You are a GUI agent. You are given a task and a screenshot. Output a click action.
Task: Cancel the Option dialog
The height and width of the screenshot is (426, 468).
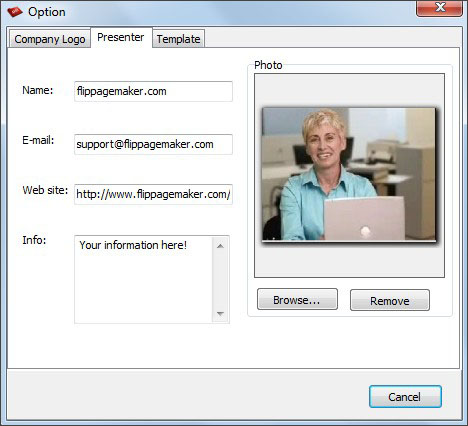[405, 397]
